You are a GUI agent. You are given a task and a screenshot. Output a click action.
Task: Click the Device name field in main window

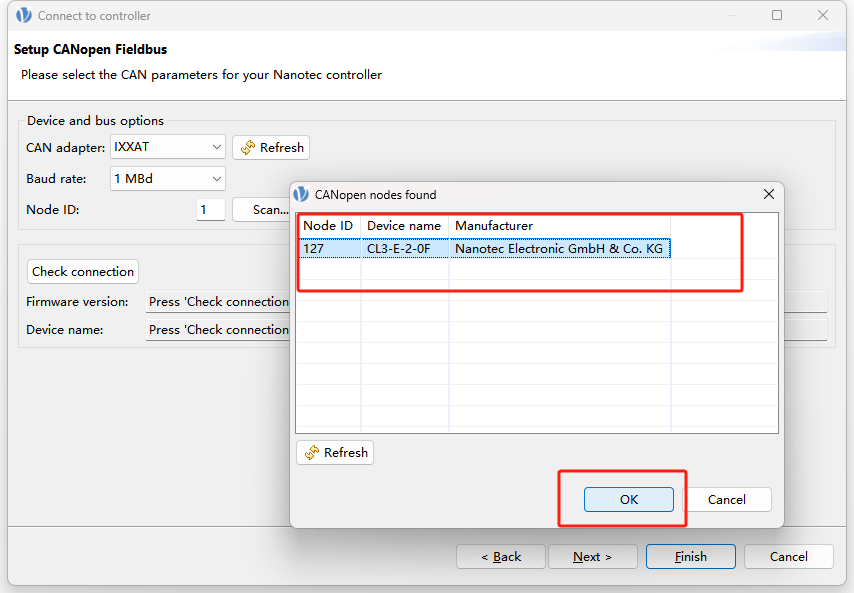pos(218,330)
